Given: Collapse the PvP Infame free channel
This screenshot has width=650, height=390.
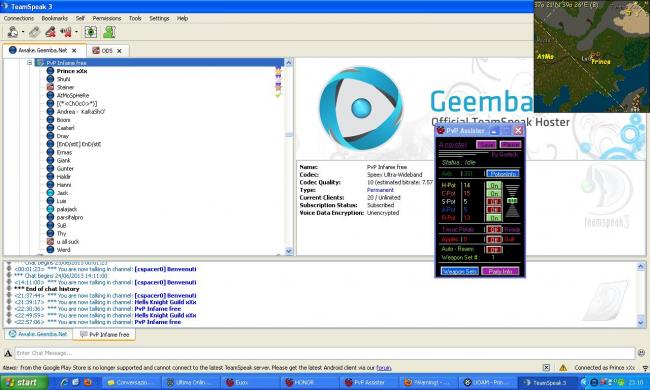Looking at the screenshot, I should click(30, 63).
